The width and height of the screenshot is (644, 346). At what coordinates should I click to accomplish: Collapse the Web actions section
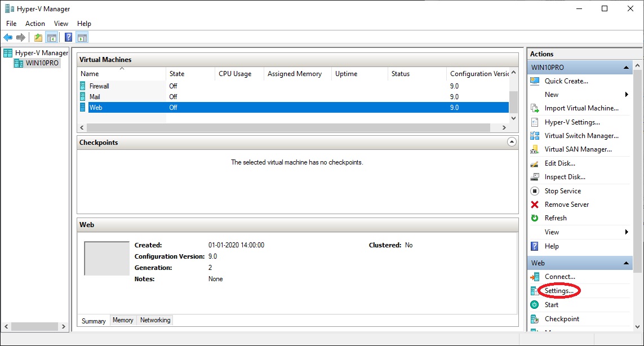pos(626,263)
